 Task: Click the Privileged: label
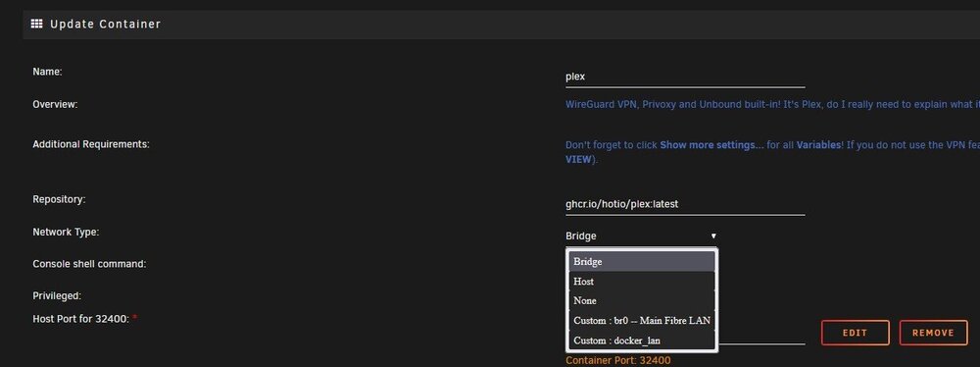coord(57,295)
